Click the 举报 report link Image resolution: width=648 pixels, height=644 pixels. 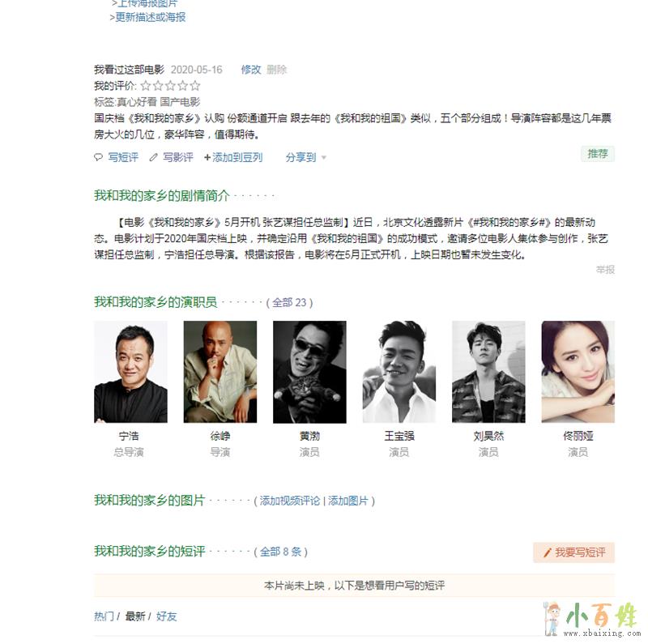point(605,270)
